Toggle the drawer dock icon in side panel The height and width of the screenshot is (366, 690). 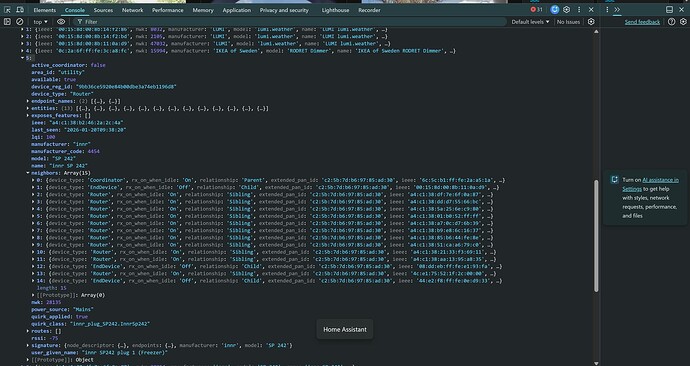coord(669,10)
